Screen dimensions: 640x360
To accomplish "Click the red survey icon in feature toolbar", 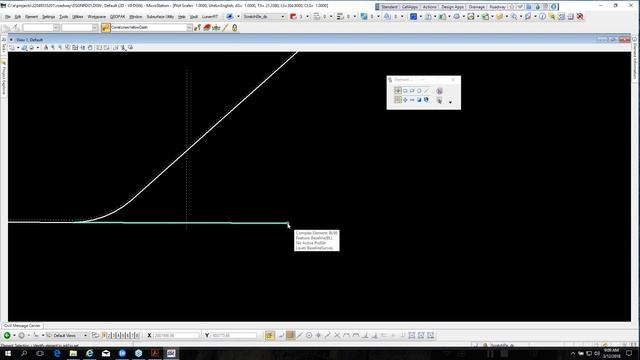I will 207,28.
